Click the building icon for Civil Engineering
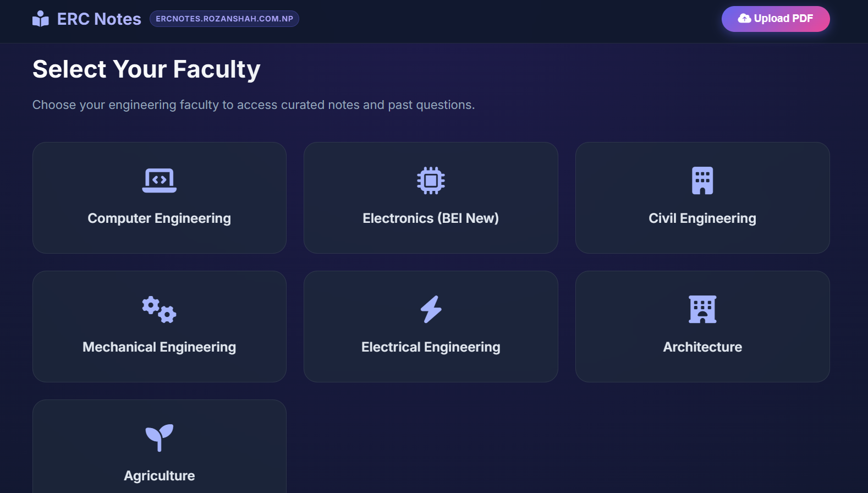868x493 pixels. [x=702, y=180]
